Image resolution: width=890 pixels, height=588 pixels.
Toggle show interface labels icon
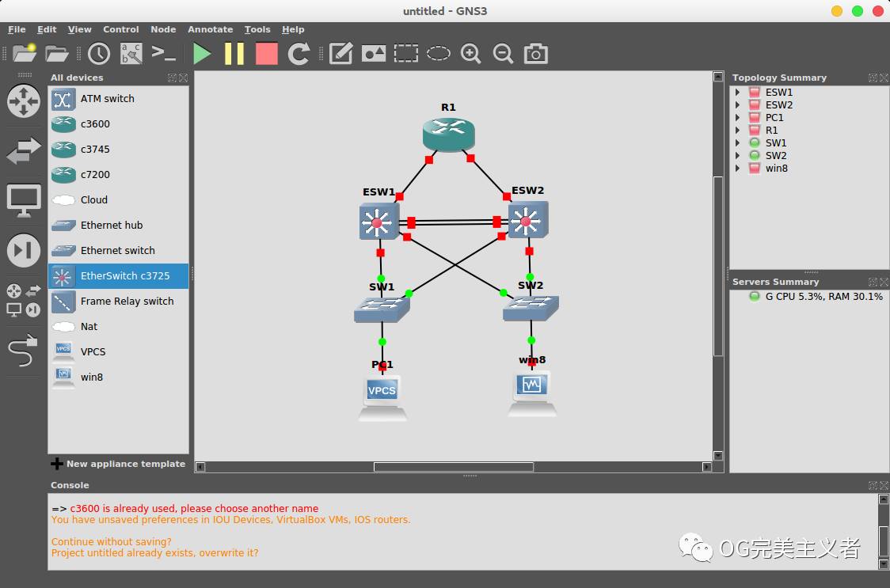tap(131, 53)
